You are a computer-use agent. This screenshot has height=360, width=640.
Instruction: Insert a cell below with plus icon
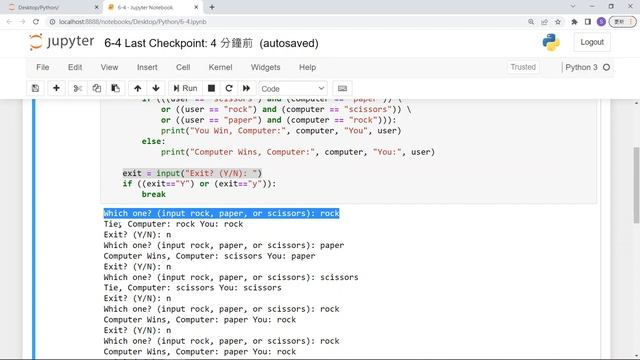[x=56, y=88]
